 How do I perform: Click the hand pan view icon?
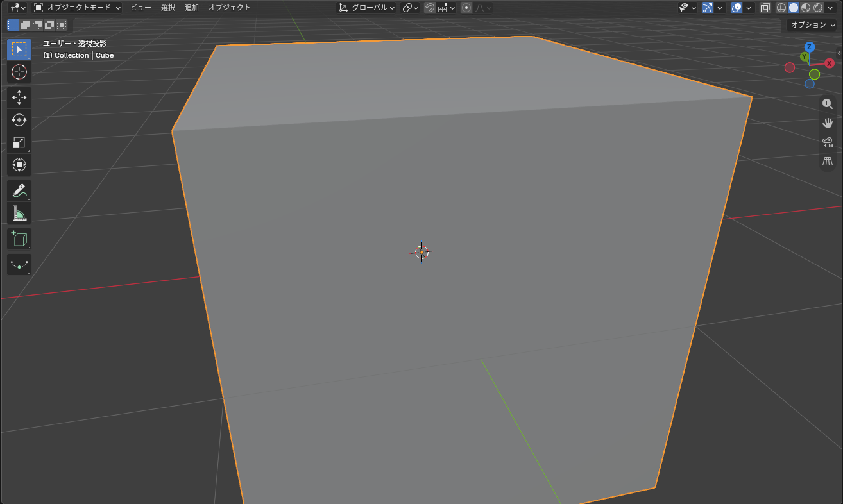(x=828, y=123)
